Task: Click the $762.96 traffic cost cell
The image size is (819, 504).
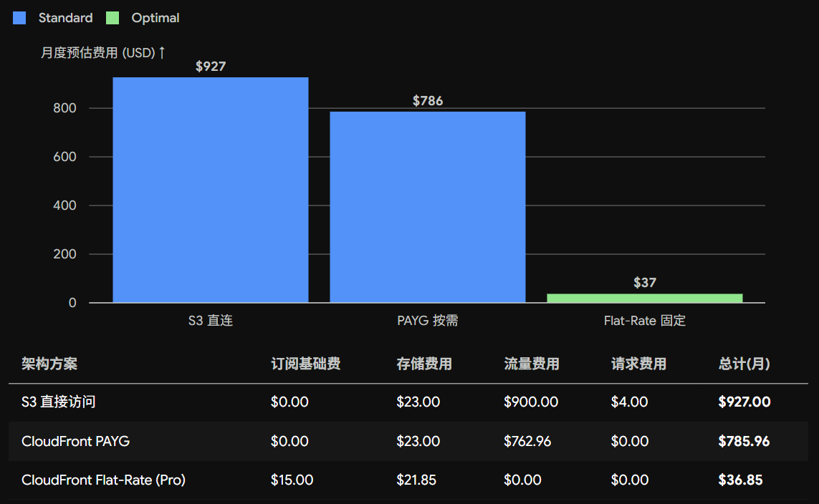Action: point(527,442)
